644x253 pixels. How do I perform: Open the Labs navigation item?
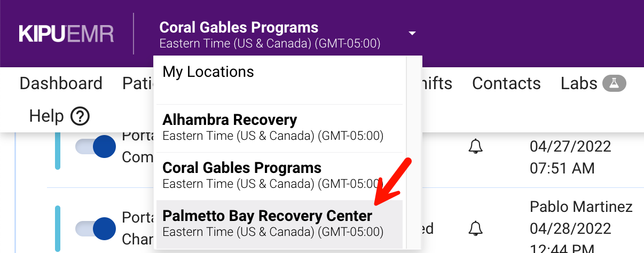point(579,83)
